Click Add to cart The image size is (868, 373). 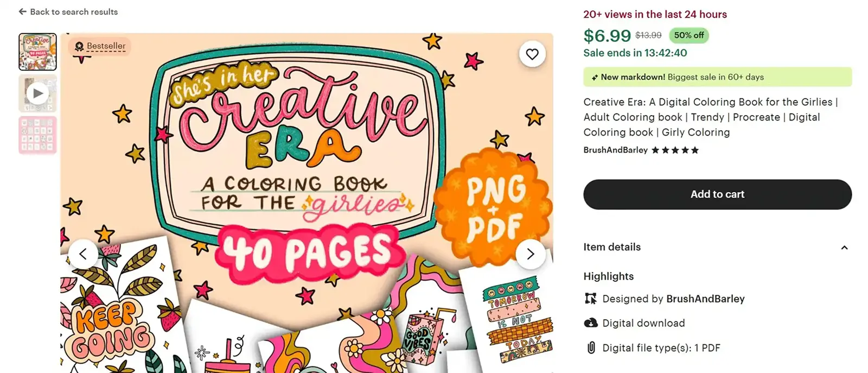pyautogui.click(x=717, y=194)
